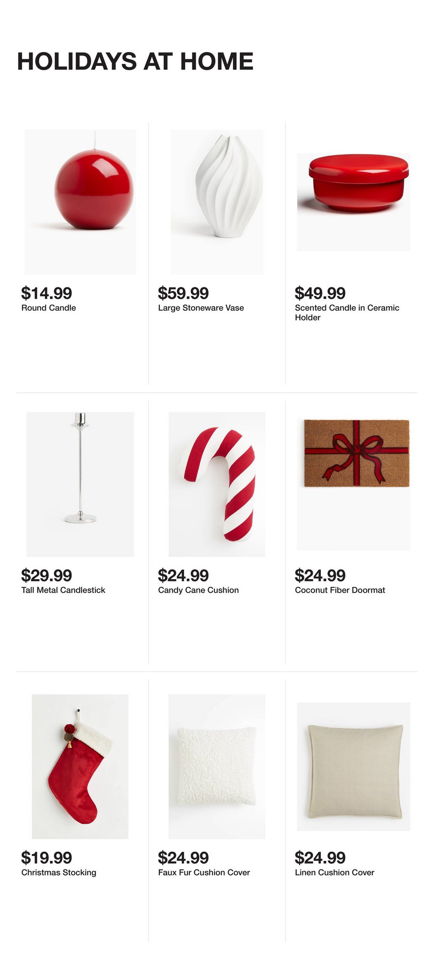Select the white Faux Fur Cushion image

[x=217, y=766]
